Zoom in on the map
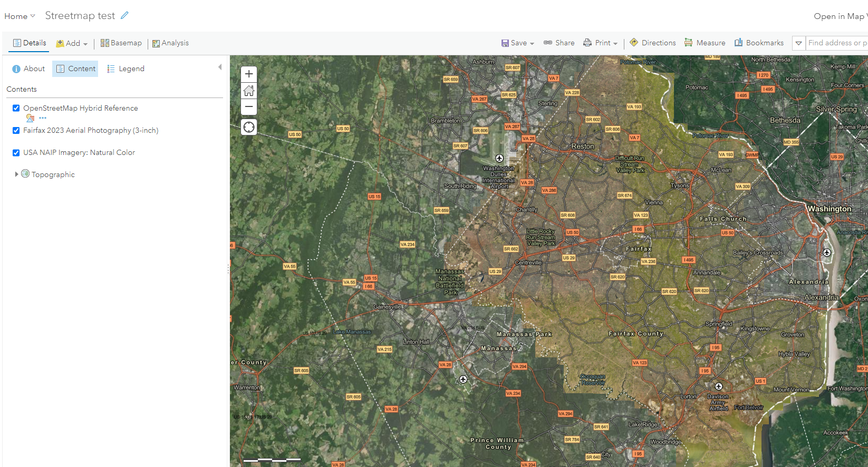 (x=249, y=74)
